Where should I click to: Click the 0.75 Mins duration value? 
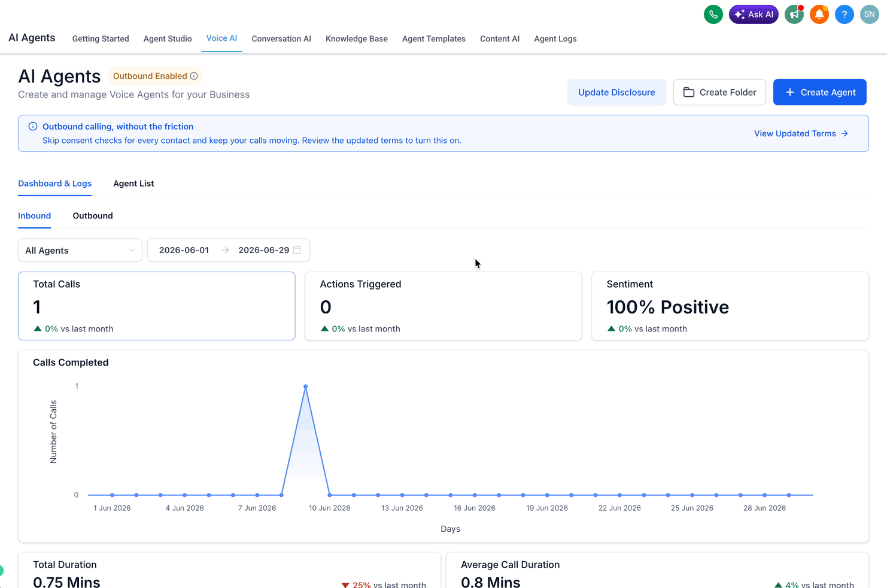click(x=66, y=582)
